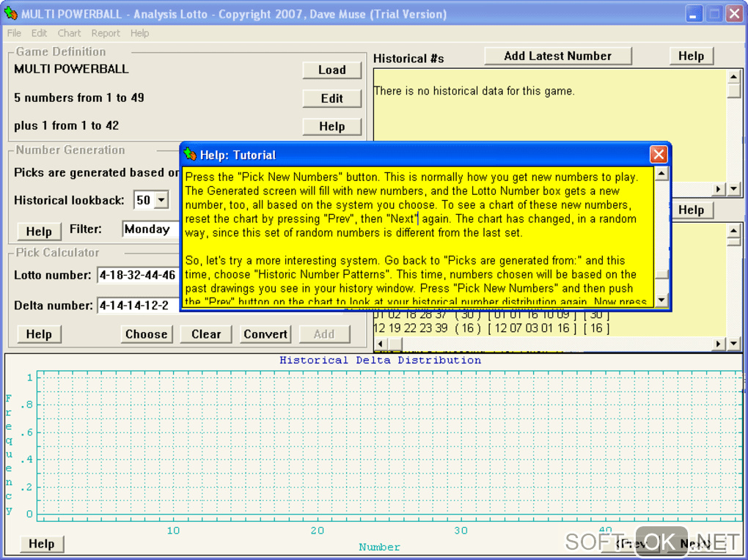Click the Clear button
The height and width of the screenshot is (560, 748).
tap(206, 334)
